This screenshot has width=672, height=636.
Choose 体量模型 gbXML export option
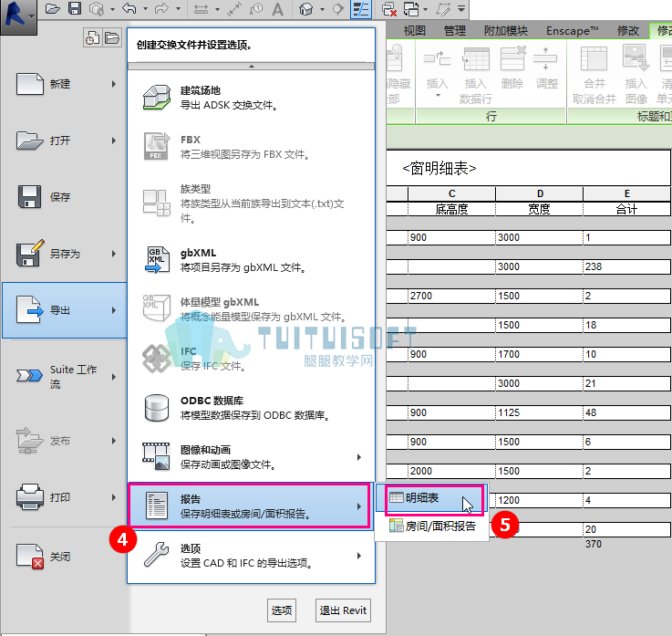pos(251,309)
